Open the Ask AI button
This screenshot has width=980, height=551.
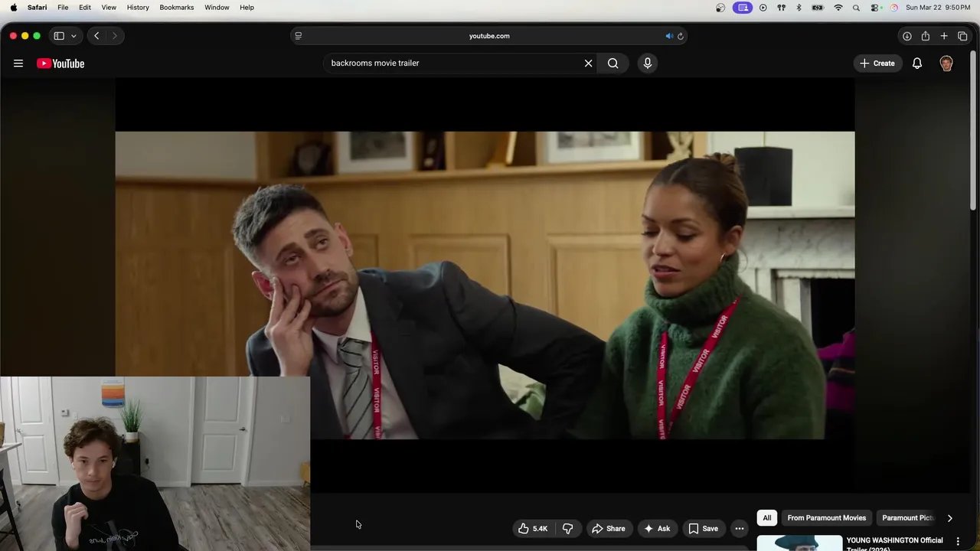tap(657, 529)
